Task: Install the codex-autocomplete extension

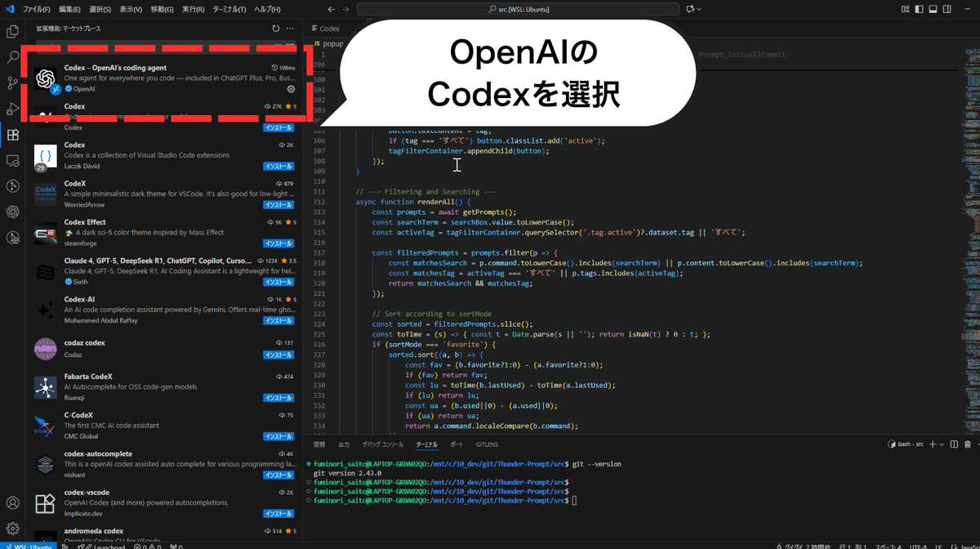Action: (278, 474)
